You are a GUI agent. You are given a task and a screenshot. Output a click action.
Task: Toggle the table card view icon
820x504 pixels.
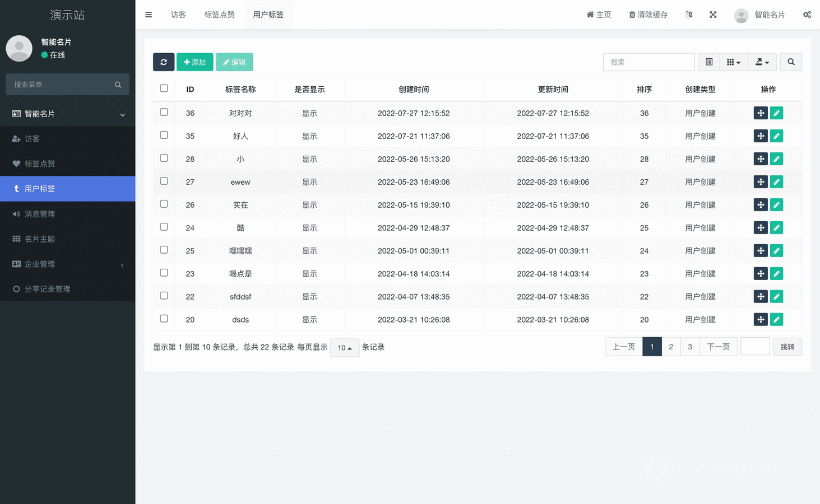tap(709, 62)
